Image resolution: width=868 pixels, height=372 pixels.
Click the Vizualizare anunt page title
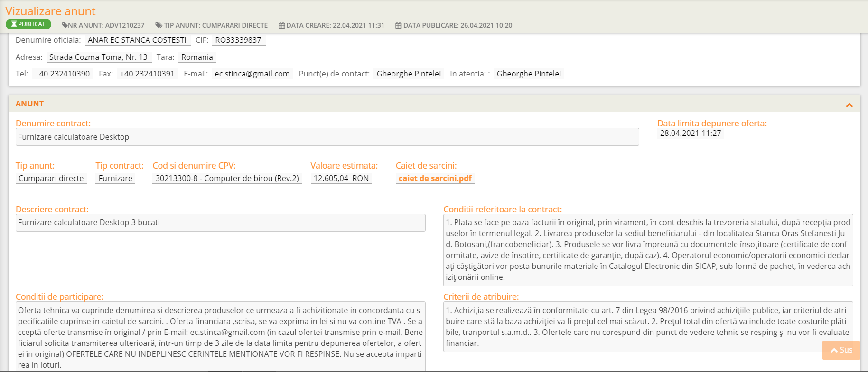click(x=50, y=11)
